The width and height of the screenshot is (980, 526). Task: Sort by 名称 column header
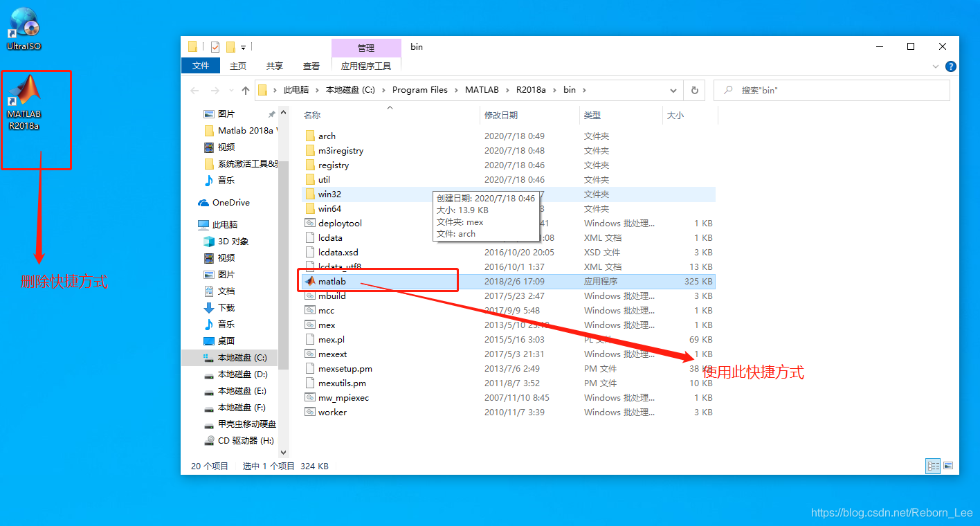390,116
